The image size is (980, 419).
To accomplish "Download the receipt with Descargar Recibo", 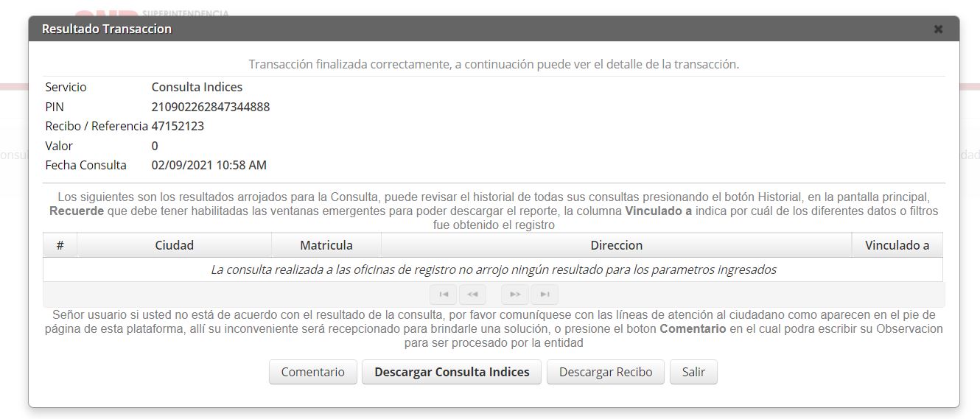I will coord(605,372).
